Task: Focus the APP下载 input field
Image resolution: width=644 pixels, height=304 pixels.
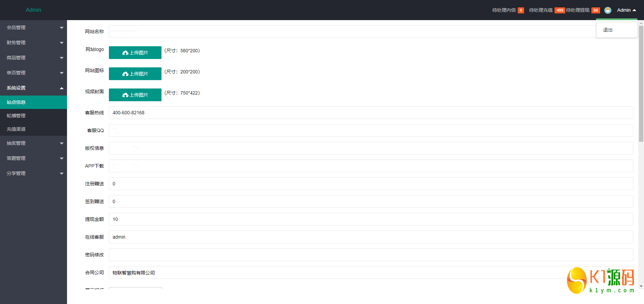Action: 371,166
